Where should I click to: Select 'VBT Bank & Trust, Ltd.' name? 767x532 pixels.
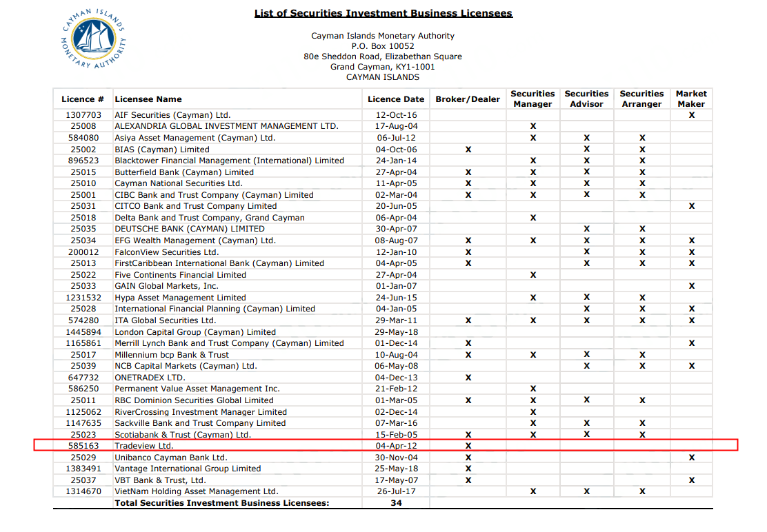pyautogui.click(x=161, y=480)
